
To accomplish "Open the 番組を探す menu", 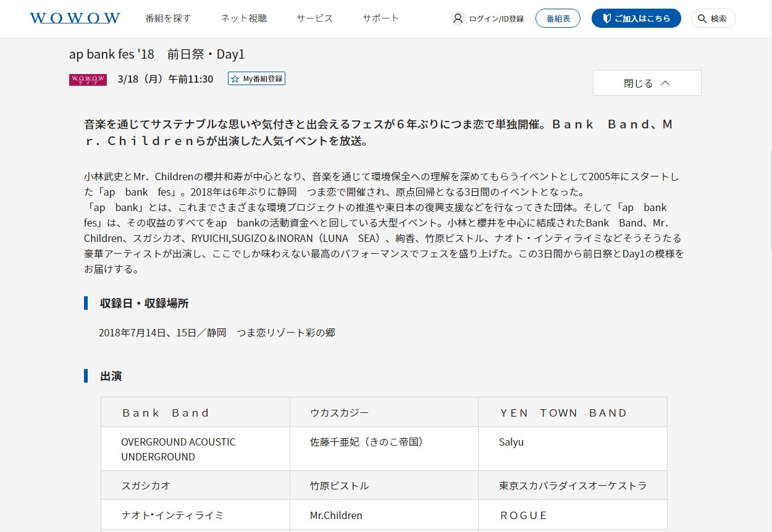I will [x=168, y=19].
